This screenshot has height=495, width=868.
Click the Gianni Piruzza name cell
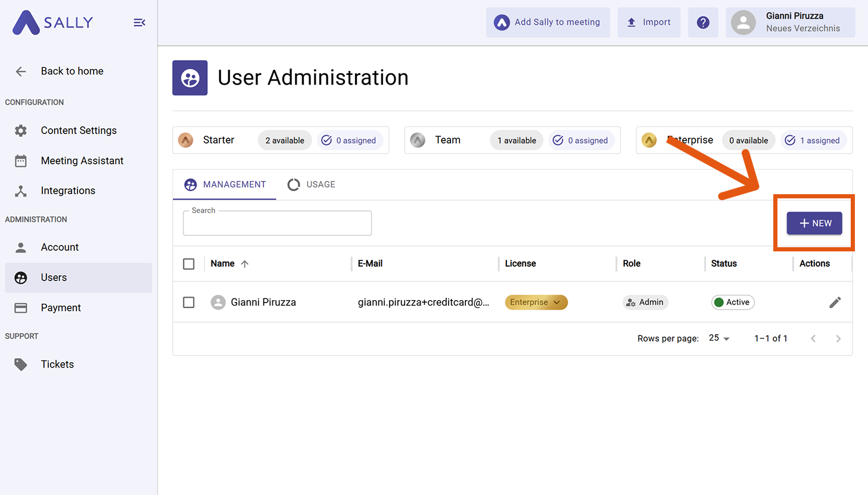coord(263,303)
